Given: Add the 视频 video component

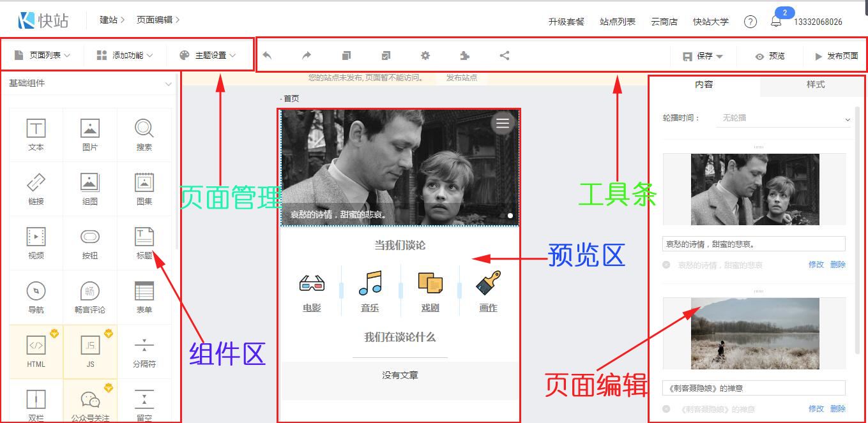Looking at the screenshot, I should (x=36, y=243).
